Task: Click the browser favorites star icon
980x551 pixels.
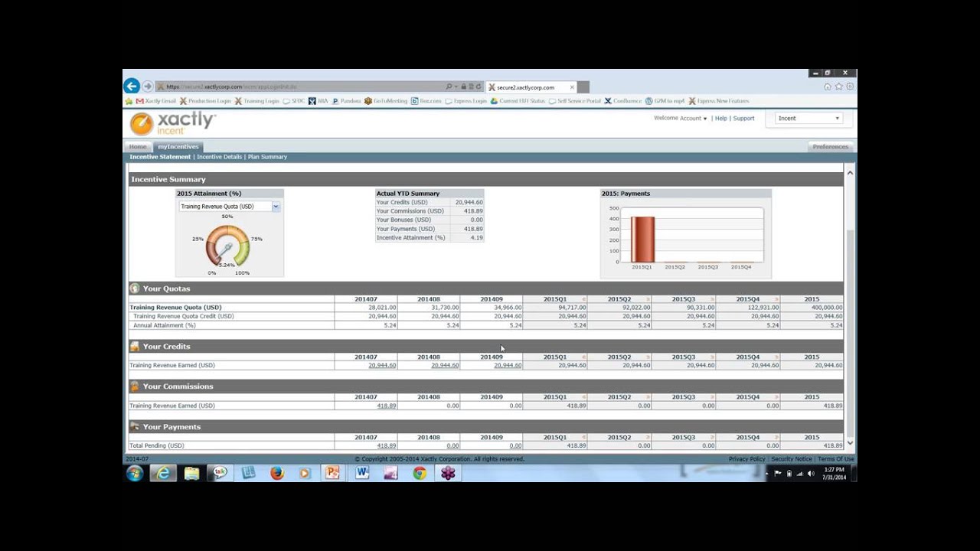Action: click(839, 86)
